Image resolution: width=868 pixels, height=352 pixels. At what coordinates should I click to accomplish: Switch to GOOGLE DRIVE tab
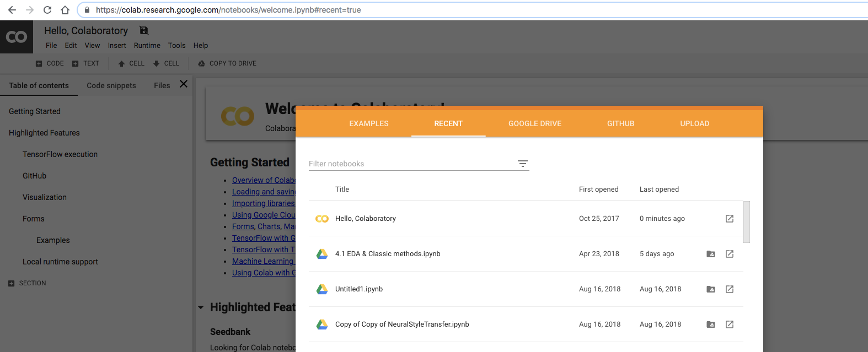coord(535,123)
